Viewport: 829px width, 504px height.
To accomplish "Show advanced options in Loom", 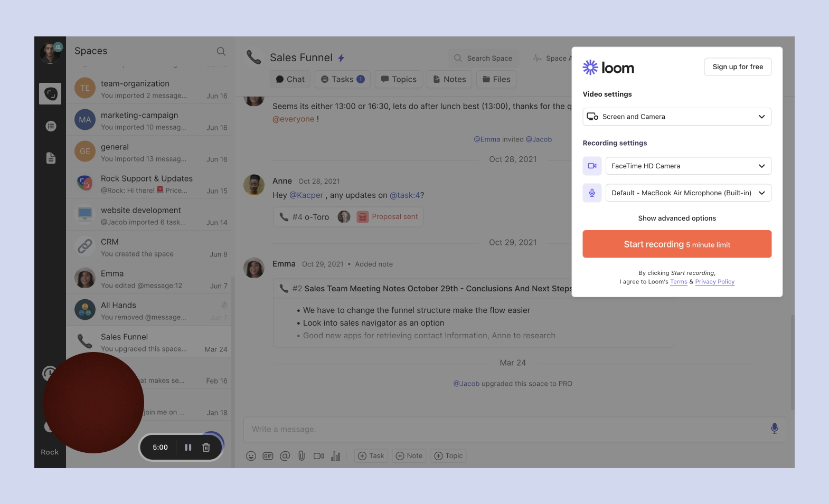I will click(x=677, y=218).
